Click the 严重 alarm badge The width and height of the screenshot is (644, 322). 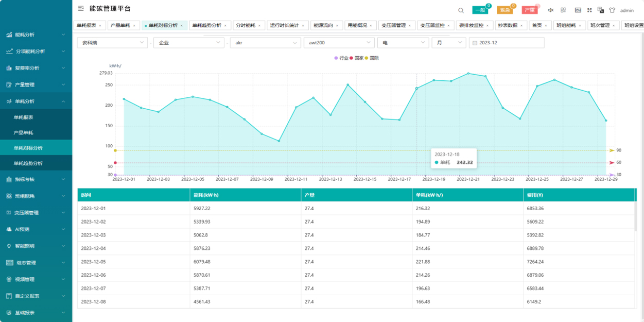coord(530,10)
